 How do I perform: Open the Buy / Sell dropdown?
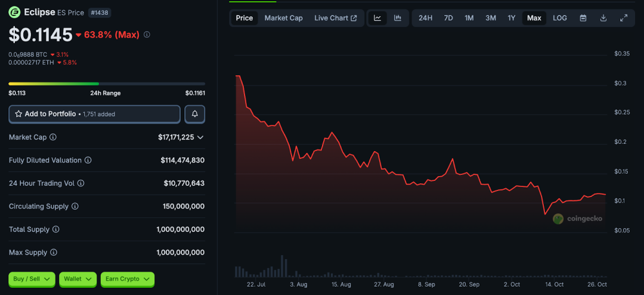pyautogui.click(x=32, y=279)
